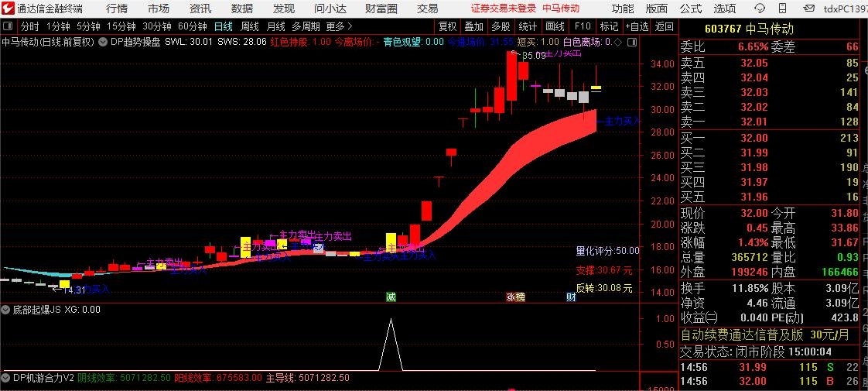Click the 标记 mark button
Image resolution: width=868 pixels, height=391 pixels.
tap(609, 26)
